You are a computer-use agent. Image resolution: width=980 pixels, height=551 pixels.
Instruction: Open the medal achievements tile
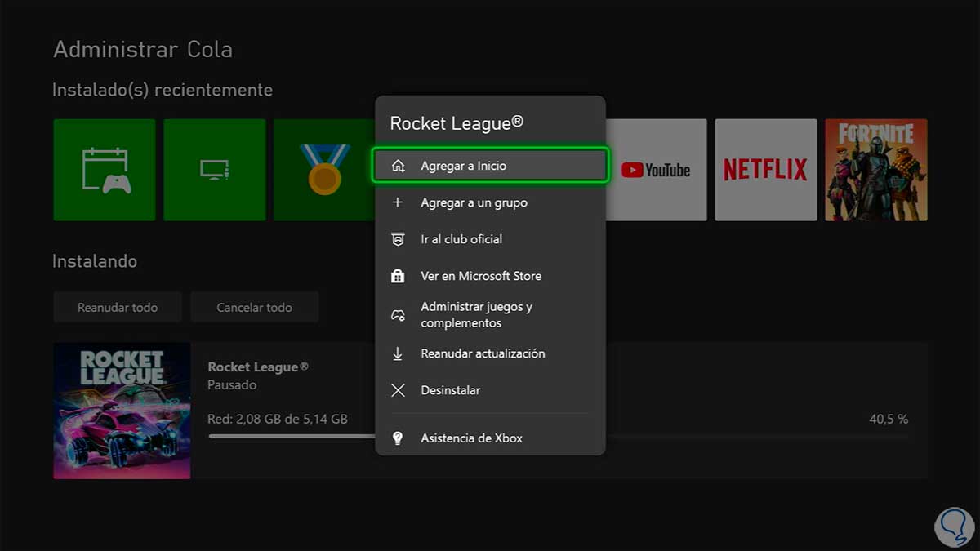tap(324, 170)
